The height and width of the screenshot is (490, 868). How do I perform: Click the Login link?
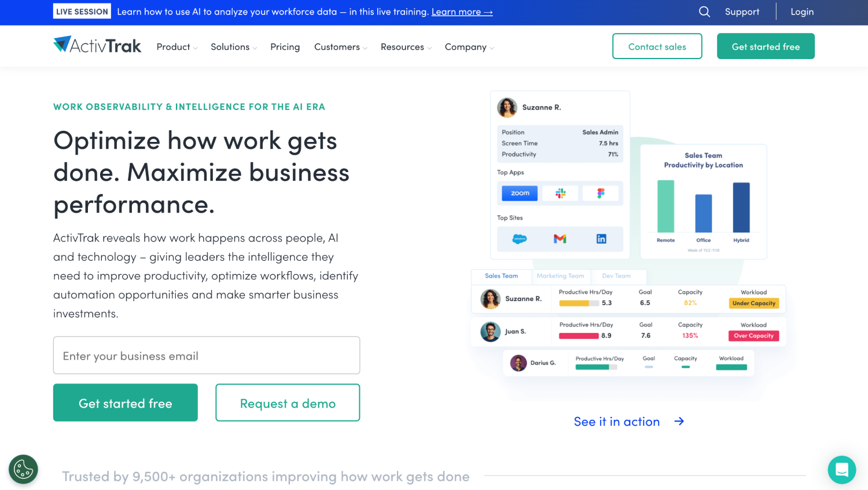pos(802,12)
